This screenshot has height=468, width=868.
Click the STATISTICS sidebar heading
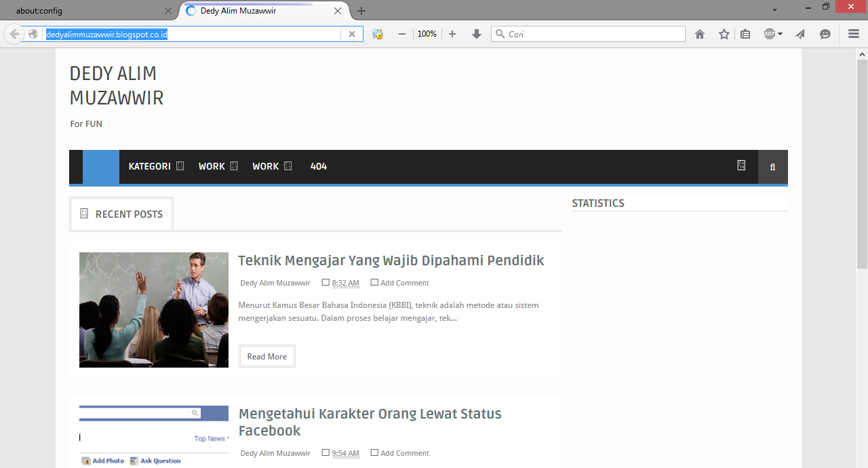(x=598, y=203)
